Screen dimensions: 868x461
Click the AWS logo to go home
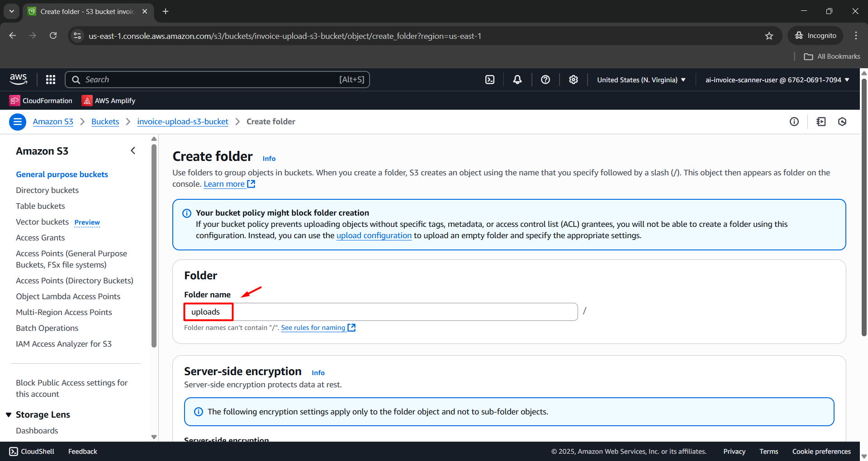18,79
